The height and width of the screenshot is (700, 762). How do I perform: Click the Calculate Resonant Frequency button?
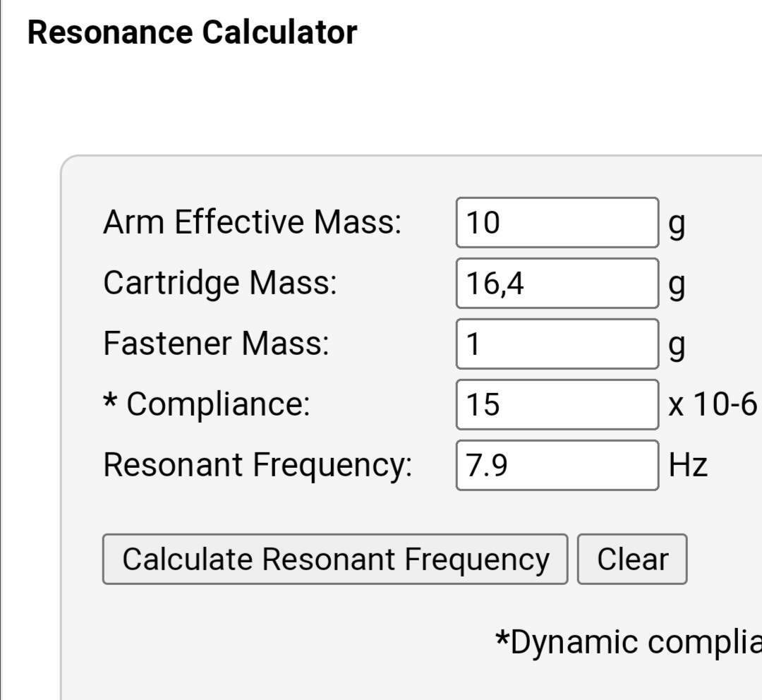(x=335, y=559)
